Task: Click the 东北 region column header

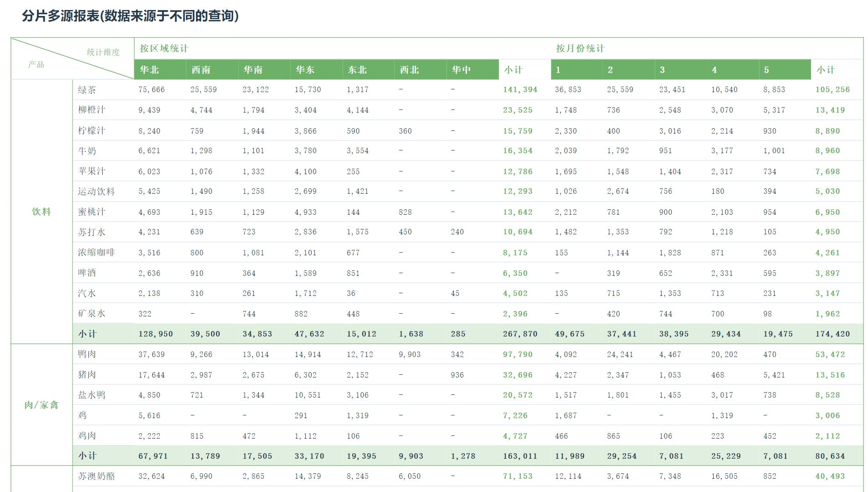Action: coord(368,70)
